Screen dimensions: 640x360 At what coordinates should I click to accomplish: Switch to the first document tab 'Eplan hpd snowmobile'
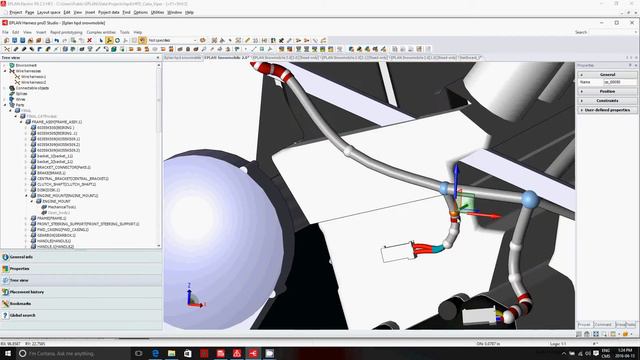click(182, 58)
